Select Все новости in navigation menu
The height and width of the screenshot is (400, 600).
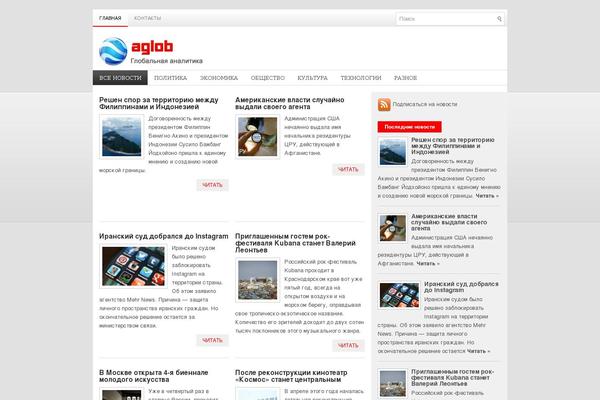point(120,78)
